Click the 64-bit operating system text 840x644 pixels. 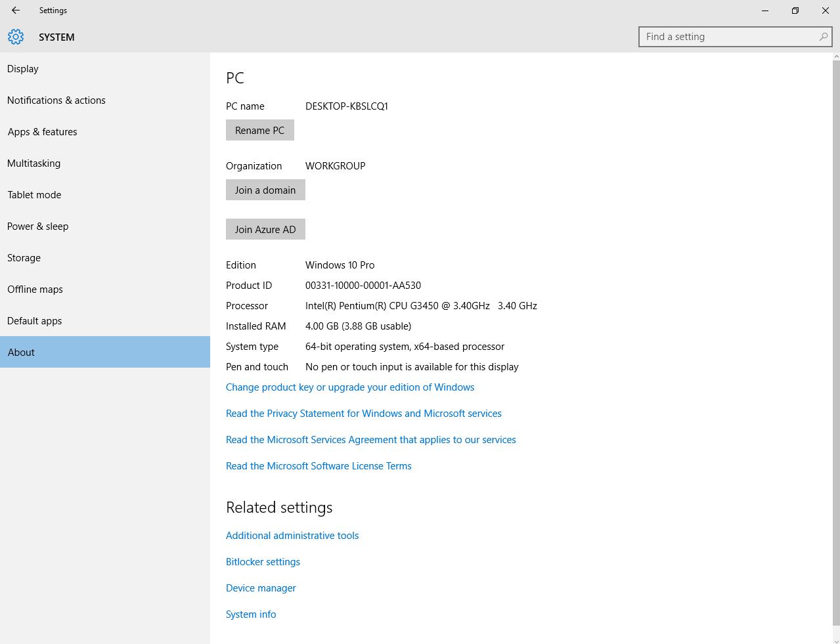(x=405, y=347)
